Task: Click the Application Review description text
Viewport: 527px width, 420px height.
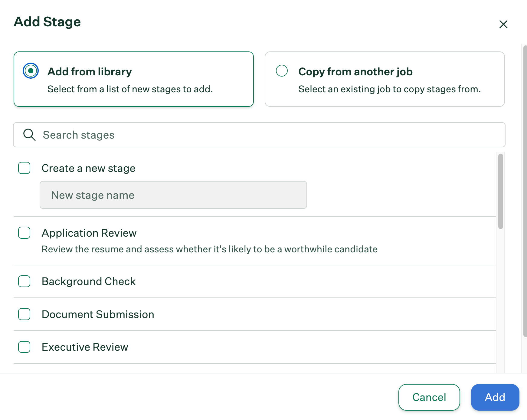Action: point(210,249)
